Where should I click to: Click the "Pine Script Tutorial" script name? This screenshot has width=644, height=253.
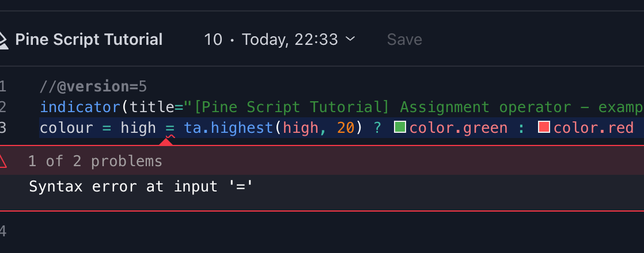click(89, 40)
